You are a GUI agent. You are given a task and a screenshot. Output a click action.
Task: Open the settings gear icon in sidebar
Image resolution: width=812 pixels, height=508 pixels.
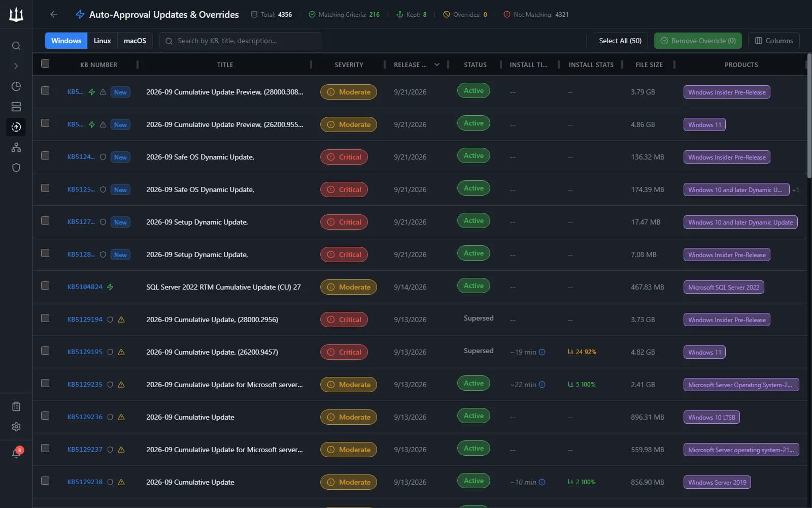(16, 427)
